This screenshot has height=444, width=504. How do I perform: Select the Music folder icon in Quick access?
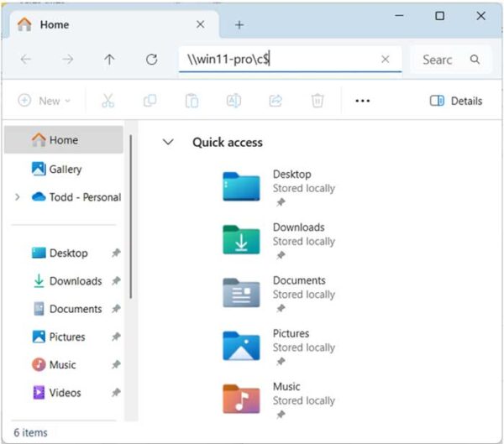(x=241, y=399)
